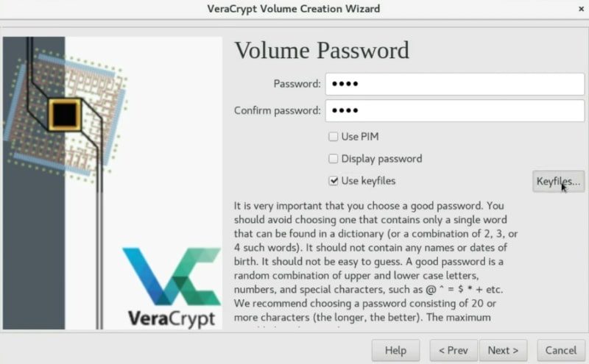
Task: Click the dark gray stripe in side image
Action: click(x=34, y=225)
